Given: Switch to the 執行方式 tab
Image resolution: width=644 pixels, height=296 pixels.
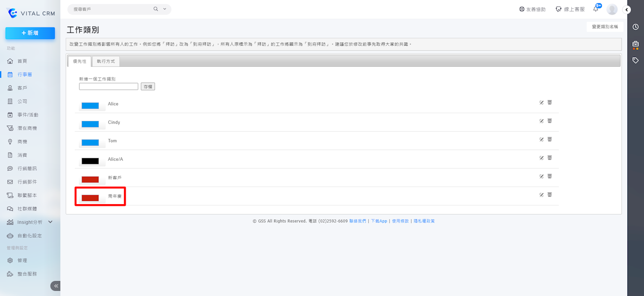Looking at the screenshot, I should (x=106, y=61).
